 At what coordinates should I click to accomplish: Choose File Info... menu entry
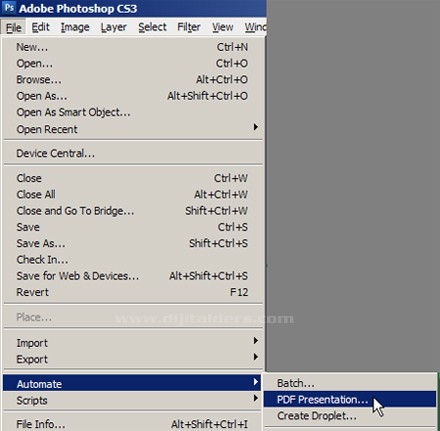pyautogui.click(x=133, y=424)
